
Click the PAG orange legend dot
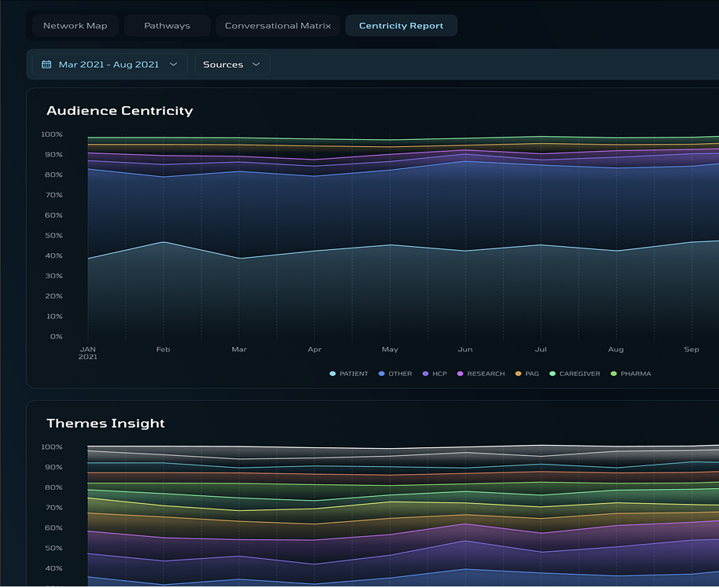(518, 374)
